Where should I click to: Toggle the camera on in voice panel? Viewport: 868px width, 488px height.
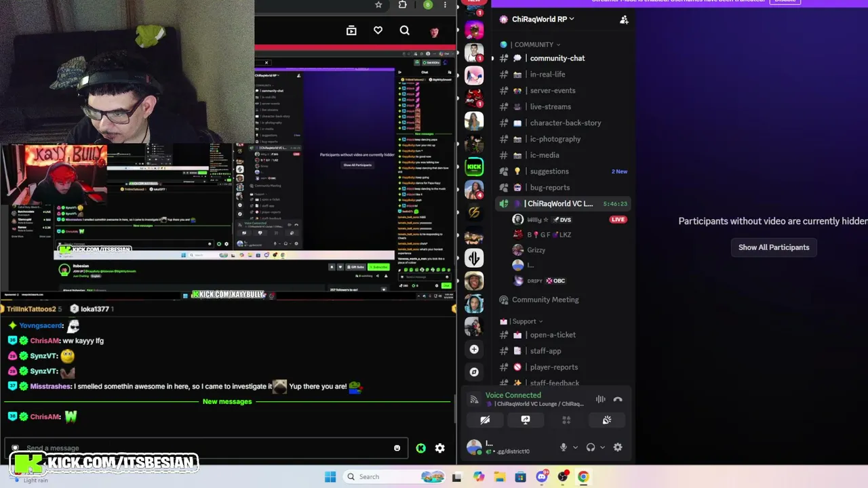click(485, 420)
